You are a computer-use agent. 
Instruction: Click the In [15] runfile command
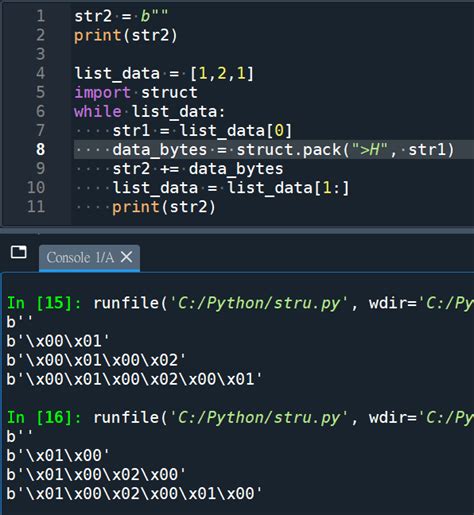[240, 303]
